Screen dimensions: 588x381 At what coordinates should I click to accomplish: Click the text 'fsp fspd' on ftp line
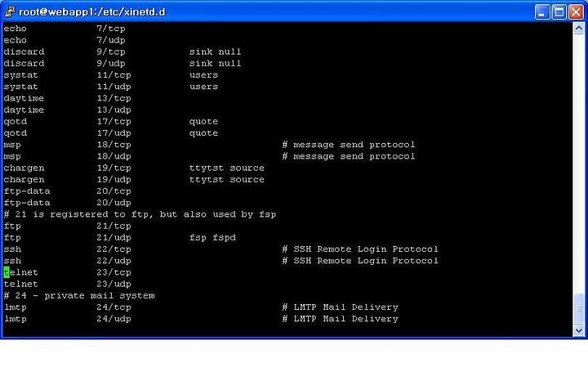point(212,238)
